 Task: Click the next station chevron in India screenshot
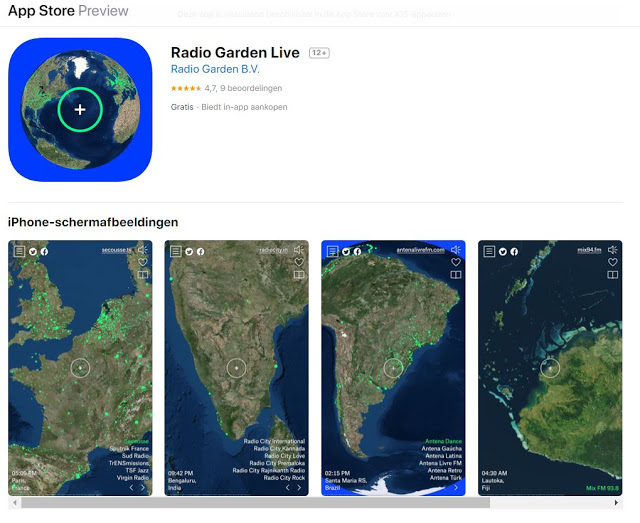[x=299, y=487]
